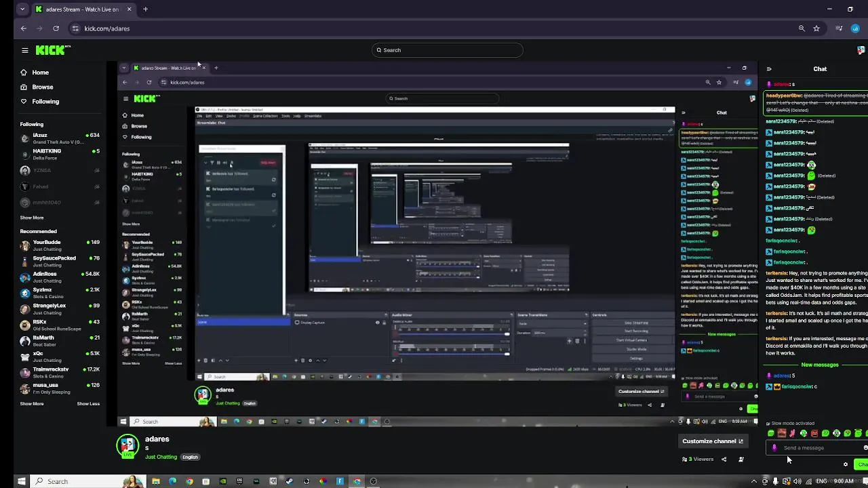This screenshot has width=868, height=488.
Task: Open iAzuz channel in Following
Action: pyautogui.click(x=60, y=138)
